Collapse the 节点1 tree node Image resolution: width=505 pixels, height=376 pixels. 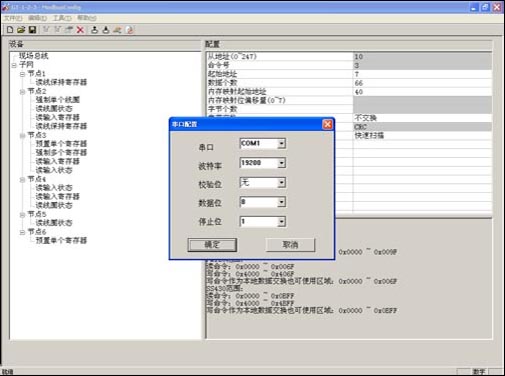point(22,74)
